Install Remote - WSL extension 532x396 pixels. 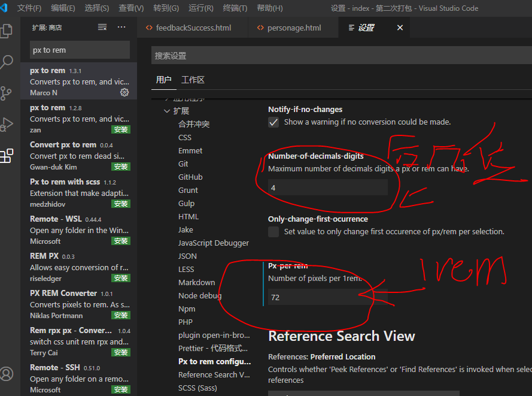tap(121, 241)
